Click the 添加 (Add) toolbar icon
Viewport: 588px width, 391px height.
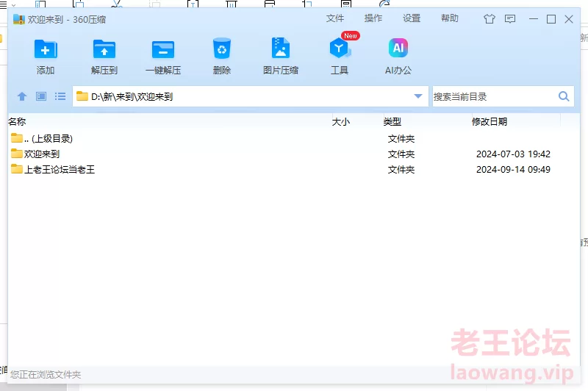[x=46, y=49]
